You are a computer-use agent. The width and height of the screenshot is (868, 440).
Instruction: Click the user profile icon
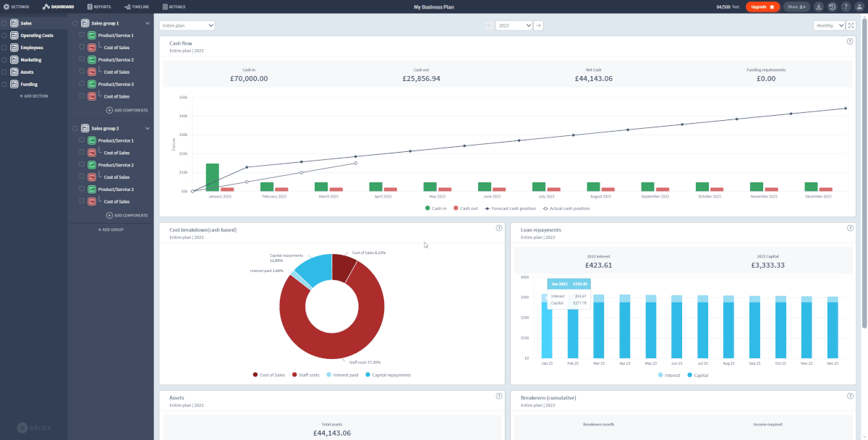click(859, 6)
